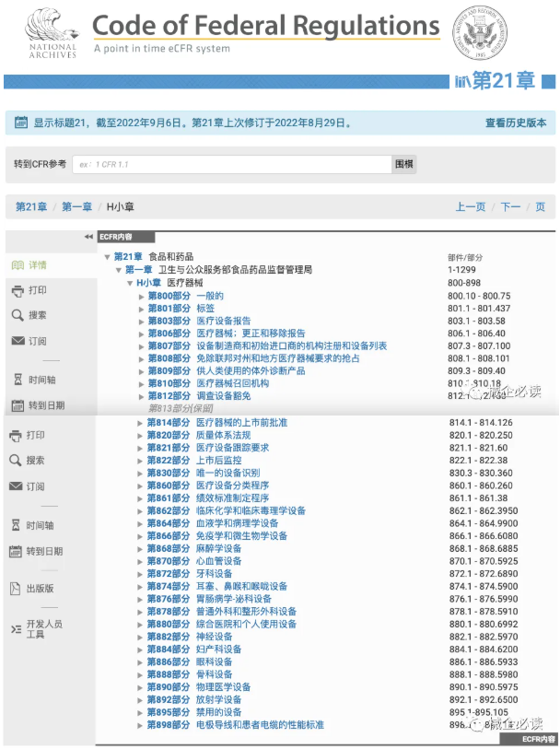Viewport: 560px width, 749px height.
Task: Click the range text 1-1299
Action: 461,270
